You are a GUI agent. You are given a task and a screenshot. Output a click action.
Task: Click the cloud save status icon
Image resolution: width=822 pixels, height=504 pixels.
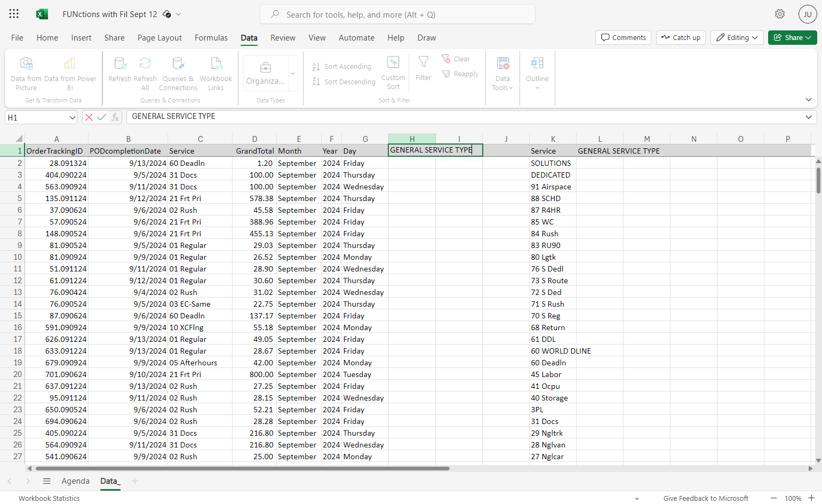point(167,14)
